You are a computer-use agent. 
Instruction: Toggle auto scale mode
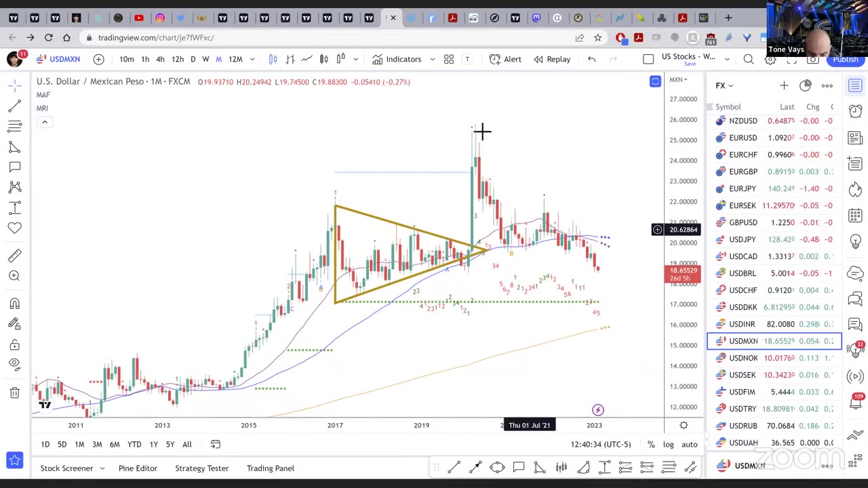click(x=689, y=445)
